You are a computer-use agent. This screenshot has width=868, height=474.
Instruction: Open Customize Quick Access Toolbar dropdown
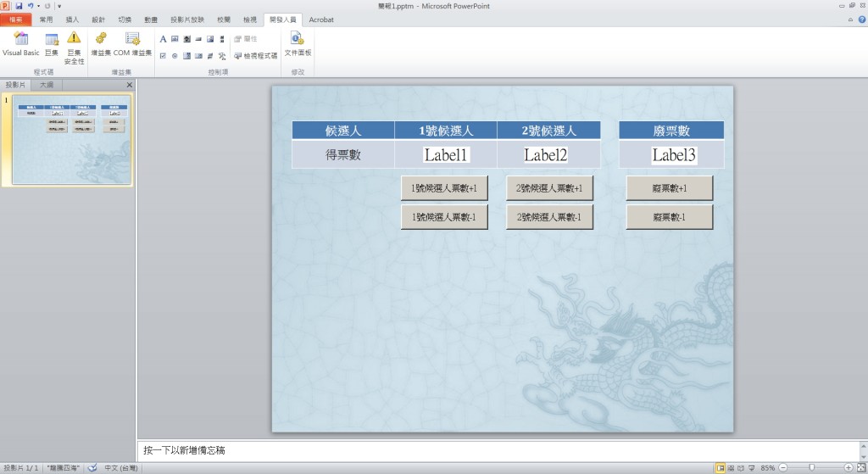pos(59,6)
